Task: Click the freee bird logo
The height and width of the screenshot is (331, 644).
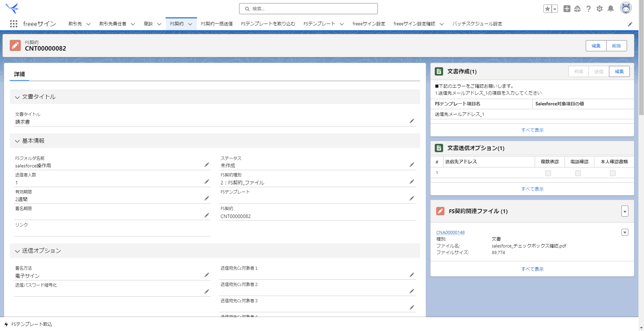Action: (12, 8)
